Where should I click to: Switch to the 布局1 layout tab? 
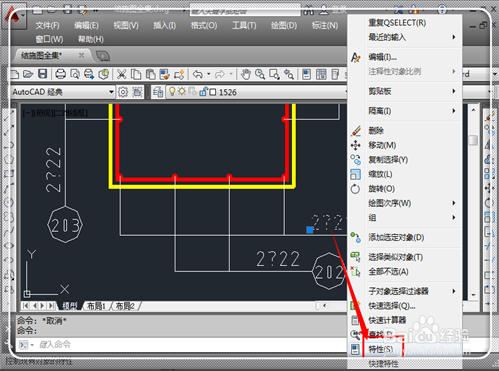tap(96, 306)
